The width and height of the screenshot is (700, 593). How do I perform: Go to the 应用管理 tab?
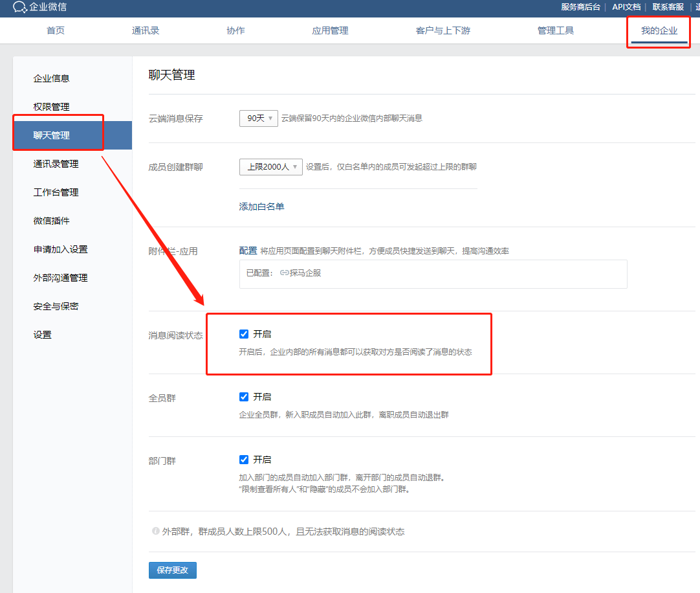coord(330,30)
